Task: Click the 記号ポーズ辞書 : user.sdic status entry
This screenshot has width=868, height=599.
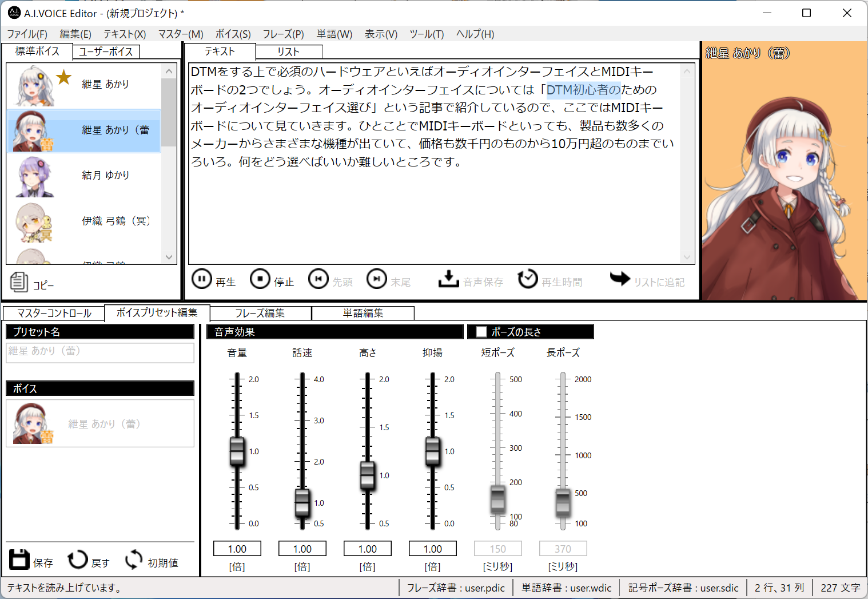Action: 683,588
